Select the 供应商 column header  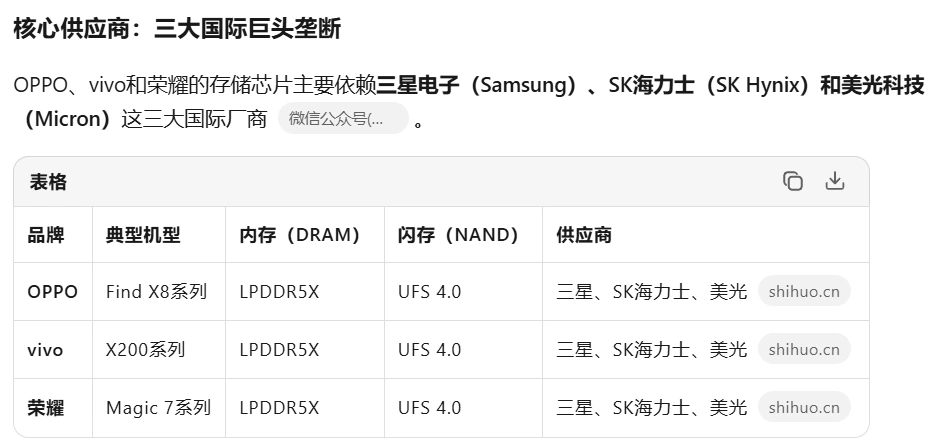point(584,235)
